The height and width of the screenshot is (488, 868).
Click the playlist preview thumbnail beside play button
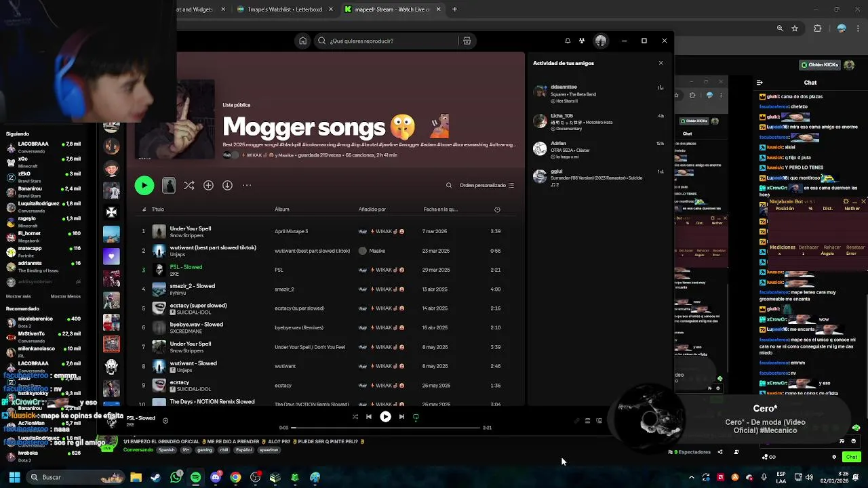pos(169,185)
